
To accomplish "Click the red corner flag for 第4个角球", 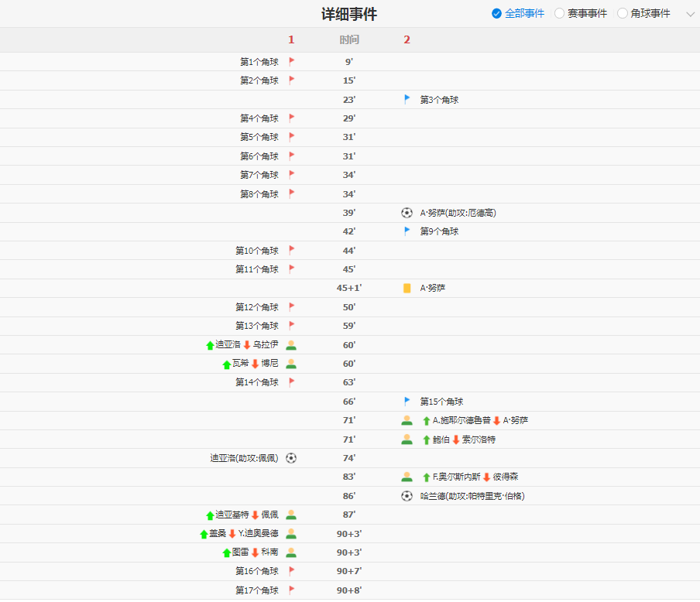I will click(x=291, y=118).
